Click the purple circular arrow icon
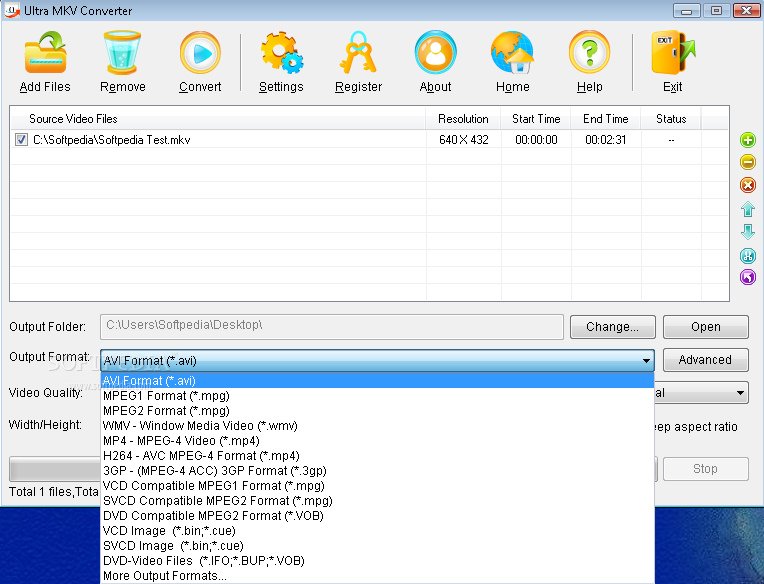764x584 pixels. 748,277
